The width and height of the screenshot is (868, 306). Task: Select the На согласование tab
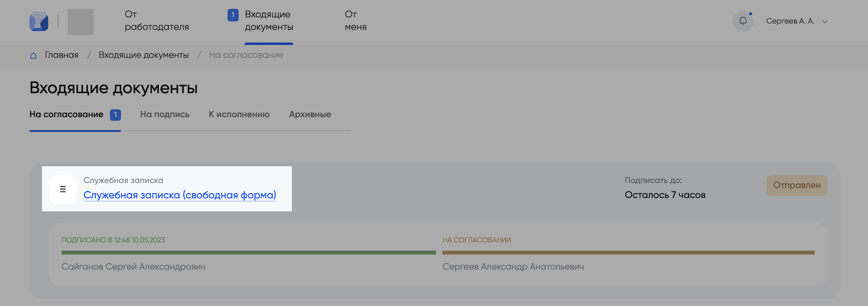(x=66, y=115)
